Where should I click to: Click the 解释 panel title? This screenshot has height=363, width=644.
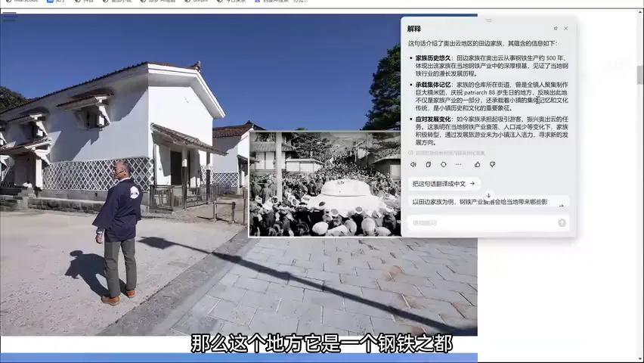coord(414,29)
